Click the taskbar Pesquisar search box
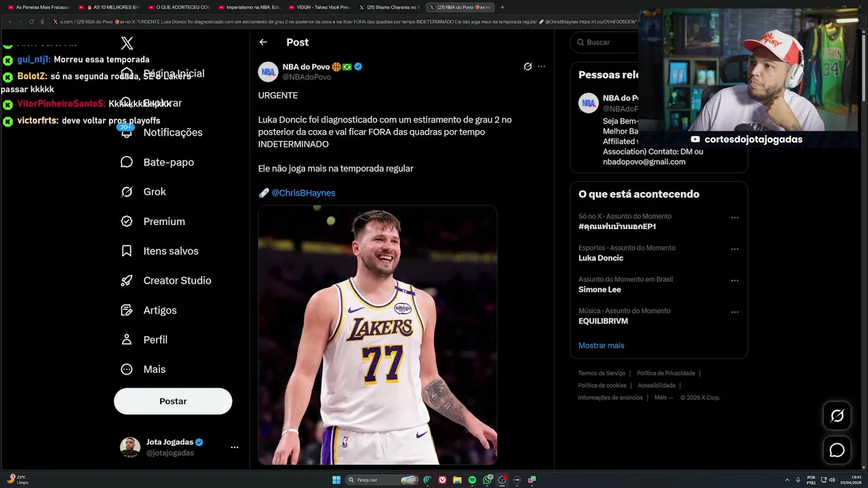Viewport: 868px width, 488px height. pyautogui.click(x=382, y=480)
